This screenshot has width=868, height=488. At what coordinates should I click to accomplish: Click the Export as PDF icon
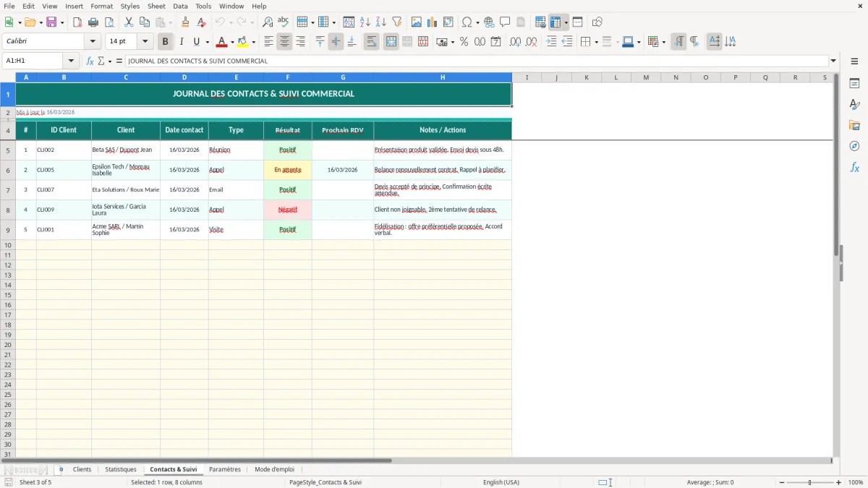[77, 22]
